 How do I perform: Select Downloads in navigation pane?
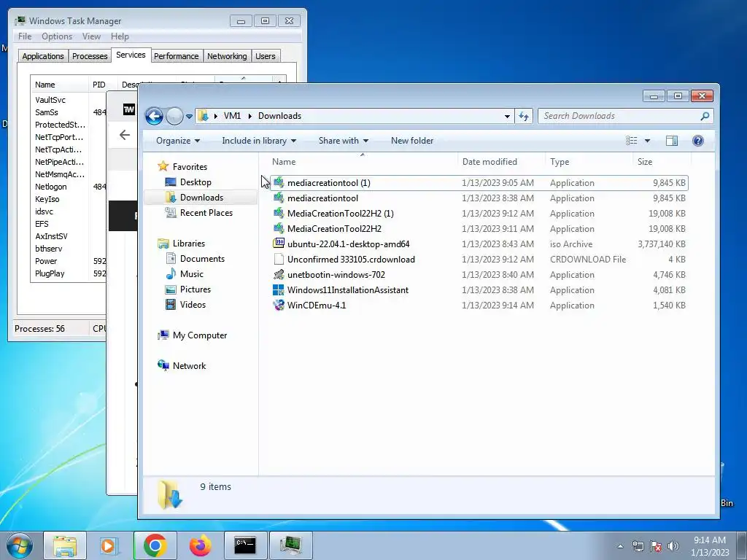[201, 197]
